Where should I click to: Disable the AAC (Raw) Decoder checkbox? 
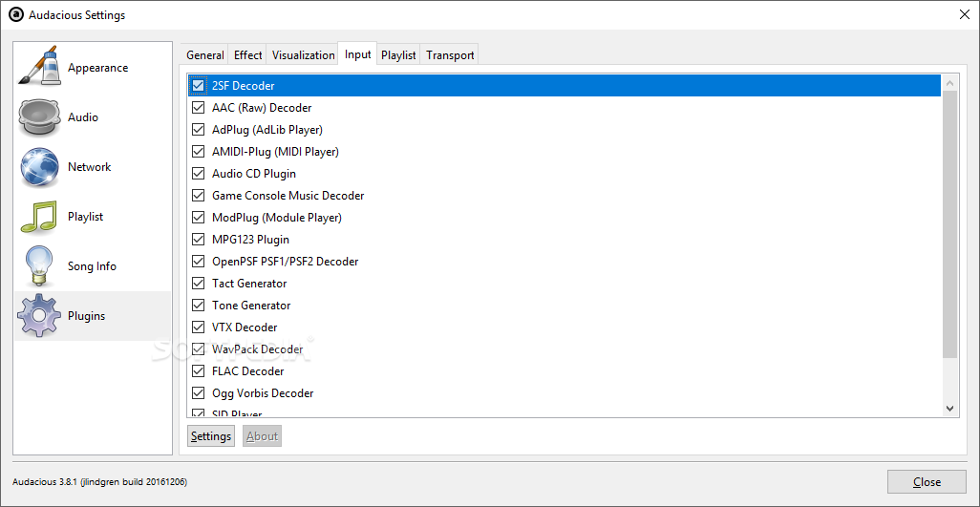tap(199, 107)
